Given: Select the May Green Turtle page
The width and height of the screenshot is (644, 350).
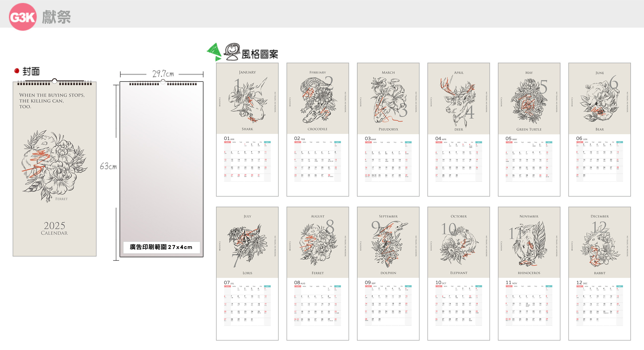Looking at the screenshot, I should tap(529, 129).
